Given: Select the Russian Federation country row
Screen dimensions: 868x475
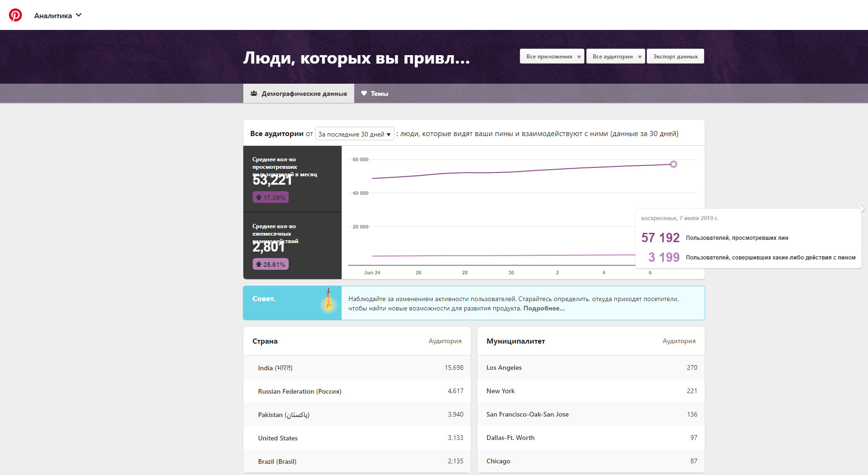Looking at the screenshot, I should point(357,391).
